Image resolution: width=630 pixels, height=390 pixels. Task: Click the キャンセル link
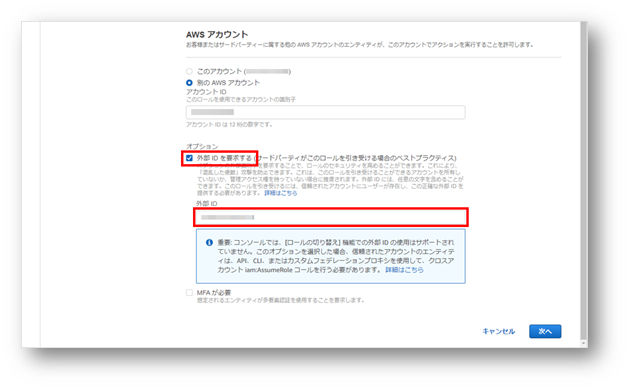pyautogui.click(x=499, y=331)
